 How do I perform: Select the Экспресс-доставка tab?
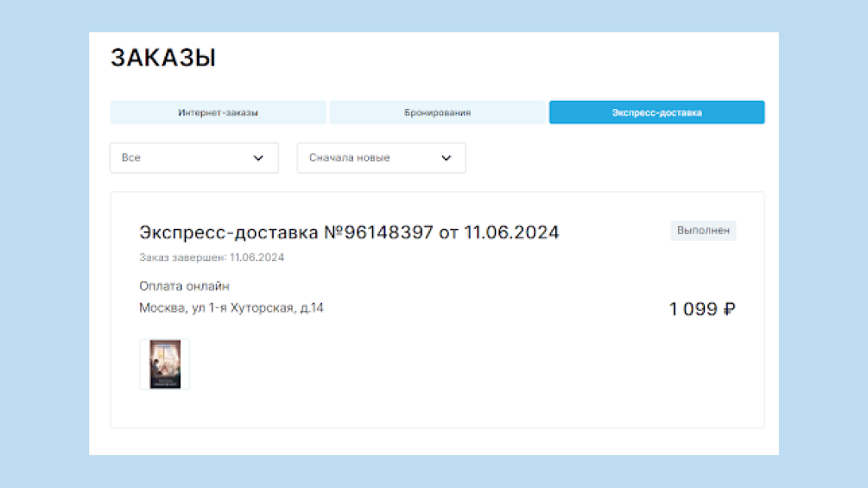point(656,112)
